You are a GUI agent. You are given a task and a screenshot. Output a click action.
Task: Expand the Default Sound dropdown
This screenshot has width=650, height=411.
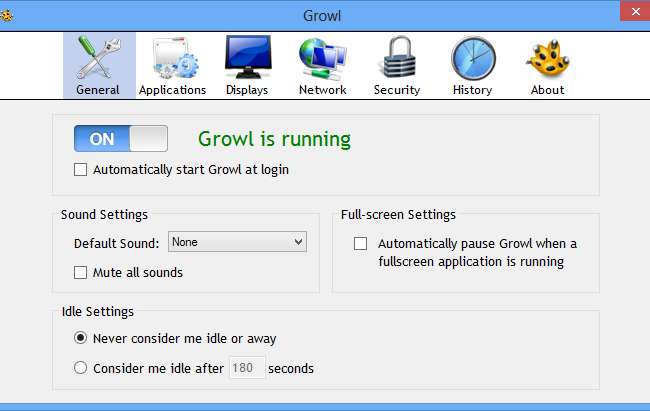237,242
